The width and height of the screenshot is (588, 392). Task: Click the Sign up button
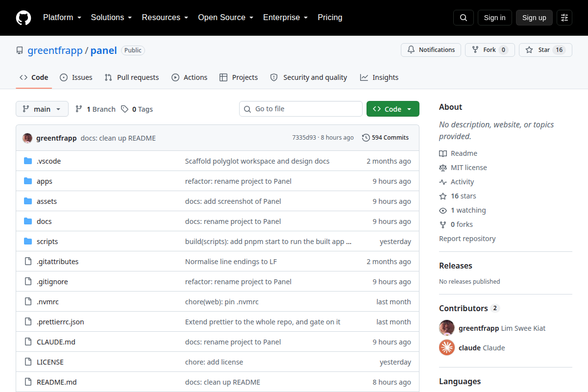pos(534,18)
